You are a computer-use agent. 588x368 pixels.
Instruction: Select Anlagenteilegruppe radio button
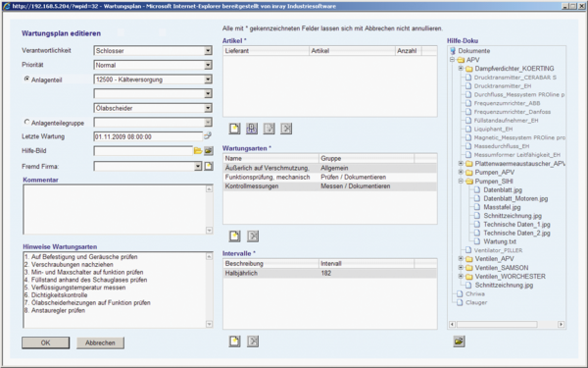click(26, 122)
